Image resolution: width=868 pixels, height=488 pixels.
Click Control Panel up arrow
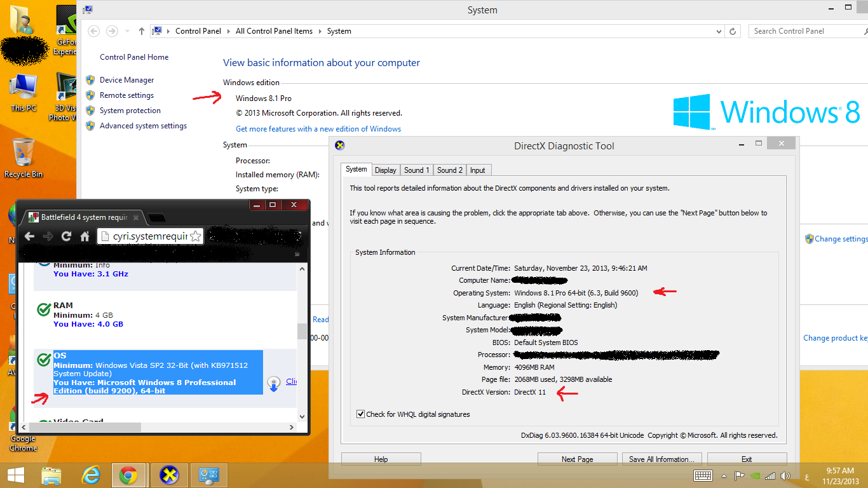coord(141,31)
